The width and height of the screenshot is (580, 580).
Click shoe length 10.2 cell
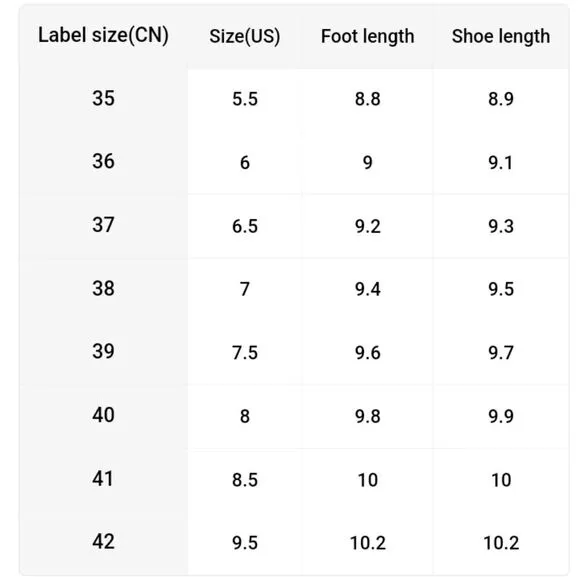[x=501, y=543]
